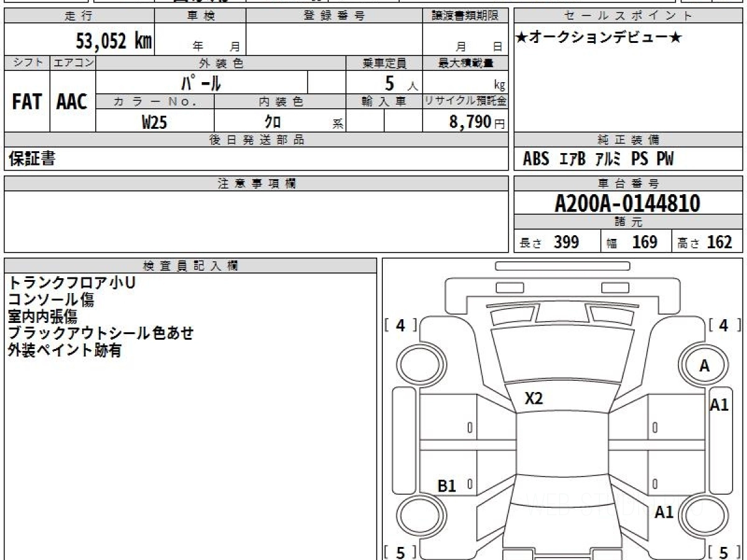Select the アルミ equipment item
The image size is (747, 560).
(x=608, y=159)
